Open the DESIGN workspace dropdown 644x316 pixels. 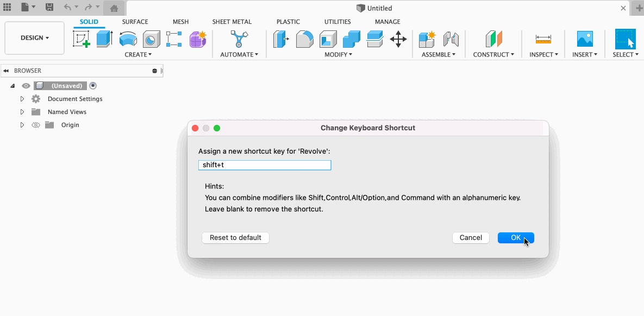[35, 38]
